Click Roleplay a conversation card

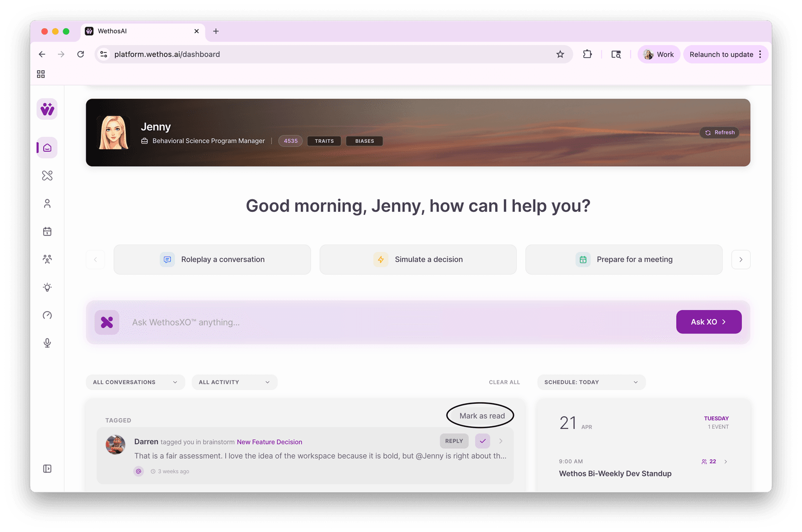click(212, 259)
